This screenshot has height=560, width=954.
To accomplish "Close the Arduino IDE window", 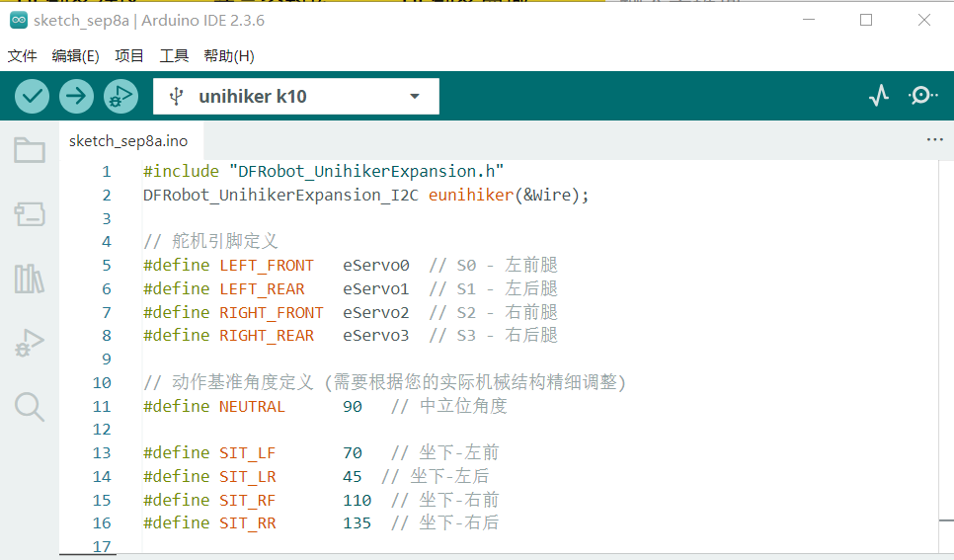I will (923, 20).
